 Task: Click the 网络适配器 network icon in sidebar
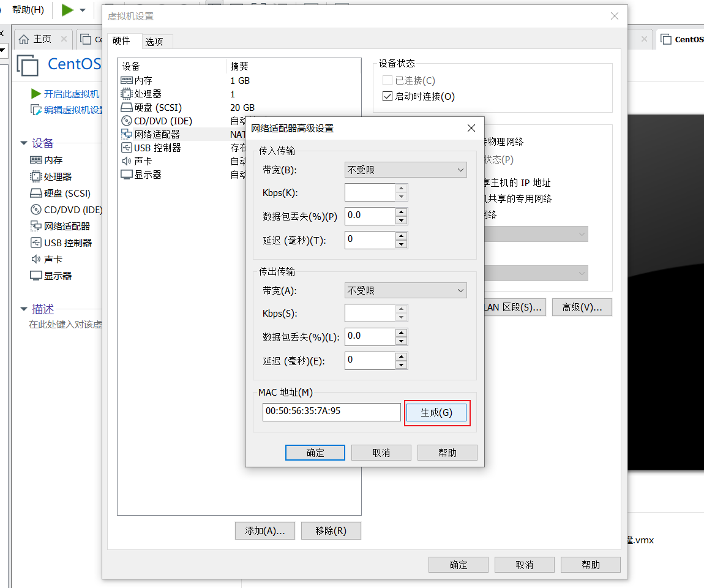pos(36,226)
